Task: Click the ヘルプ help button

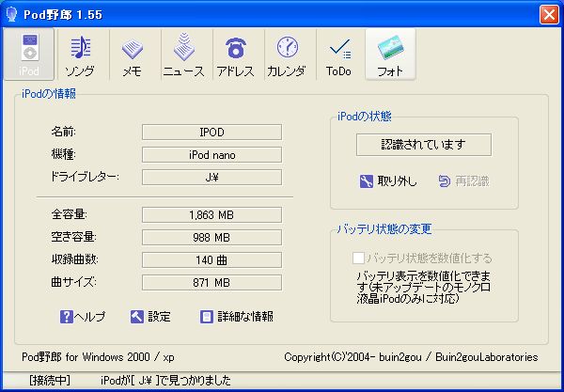Action: coord(83,317)
